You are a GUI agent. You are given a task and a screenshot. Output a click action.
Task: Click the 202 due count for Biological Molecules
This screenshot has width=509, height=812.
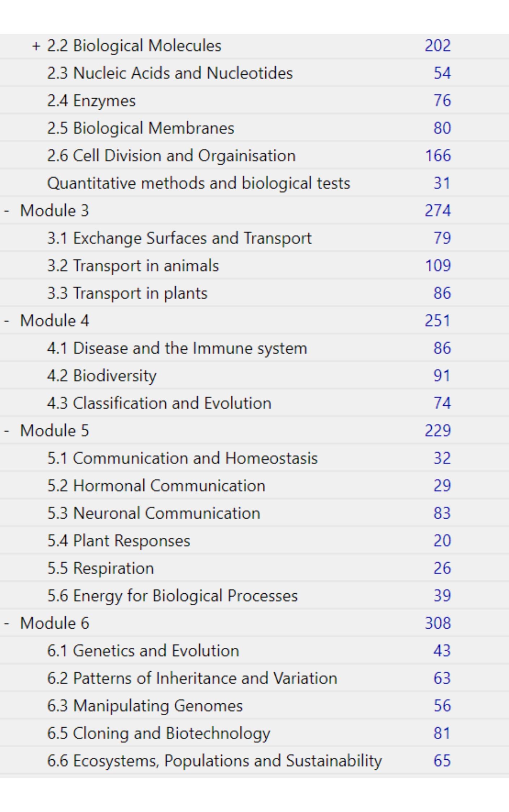(438, 46)
